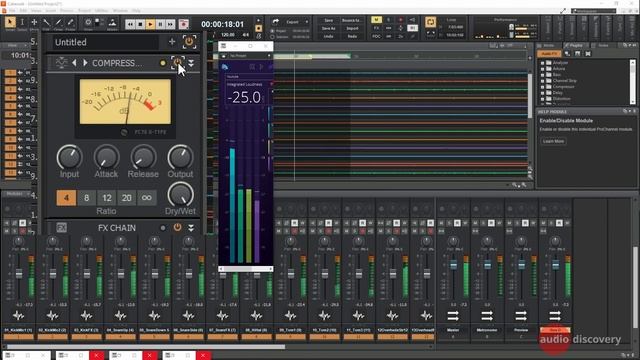Viewport: 640px width, 360px height.
Task: Toggle the global Mute (M) button
Action: pyautogui.click(x=376, y=20)
